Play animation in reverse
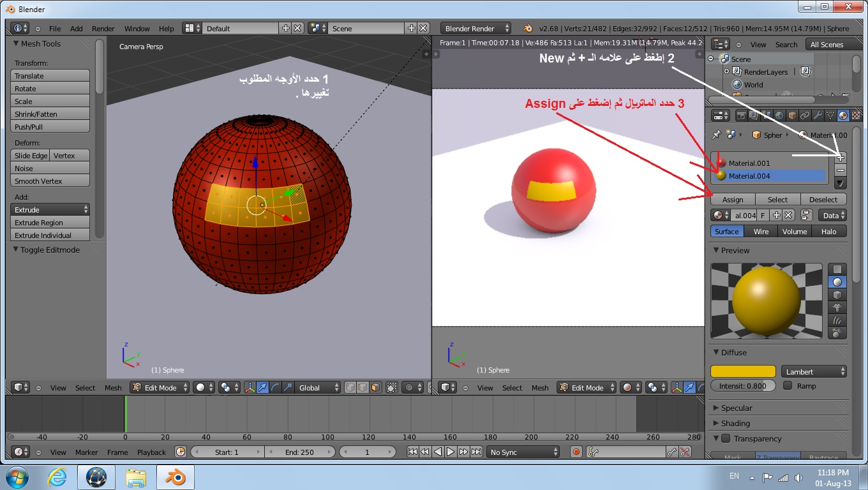 click(438, 452)
